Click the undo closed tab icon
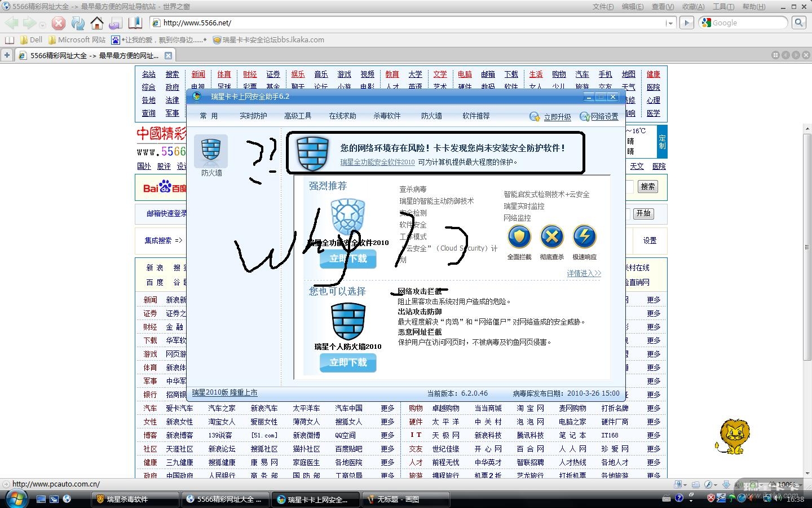 pyautogui.click(x=116, y=23)
